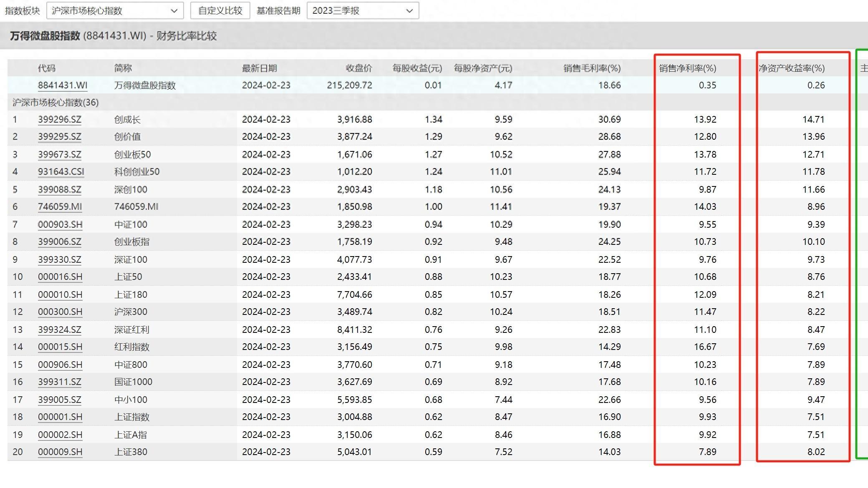Open the 399296.SZ code link
This screenshot has height=488, width=868.
(60, 120)
